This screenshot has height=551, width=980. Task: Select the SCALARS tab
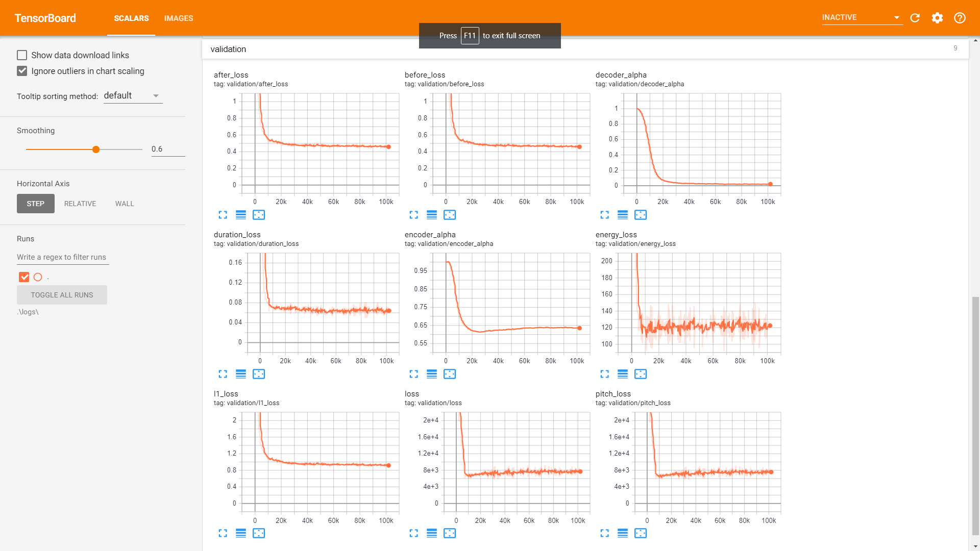131,18
